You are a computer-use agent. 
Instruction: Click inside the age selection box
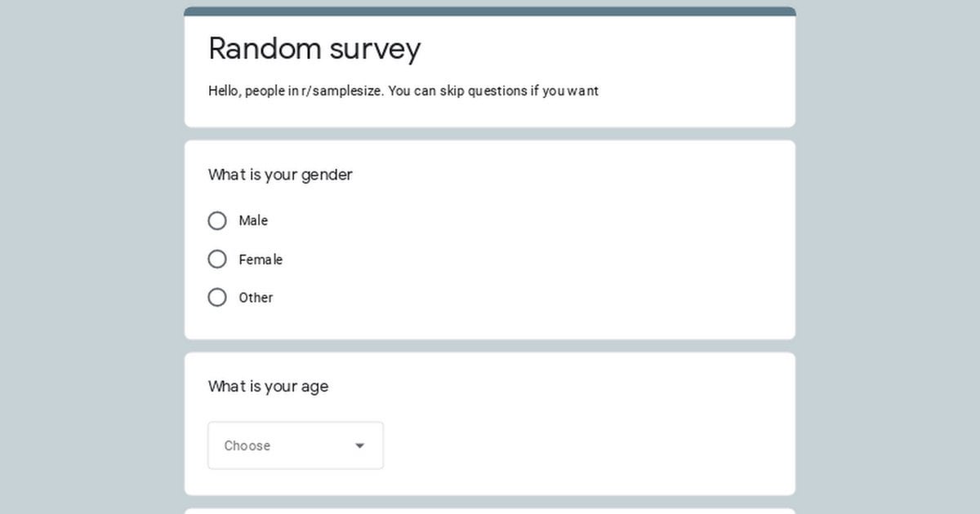[295, 445]
